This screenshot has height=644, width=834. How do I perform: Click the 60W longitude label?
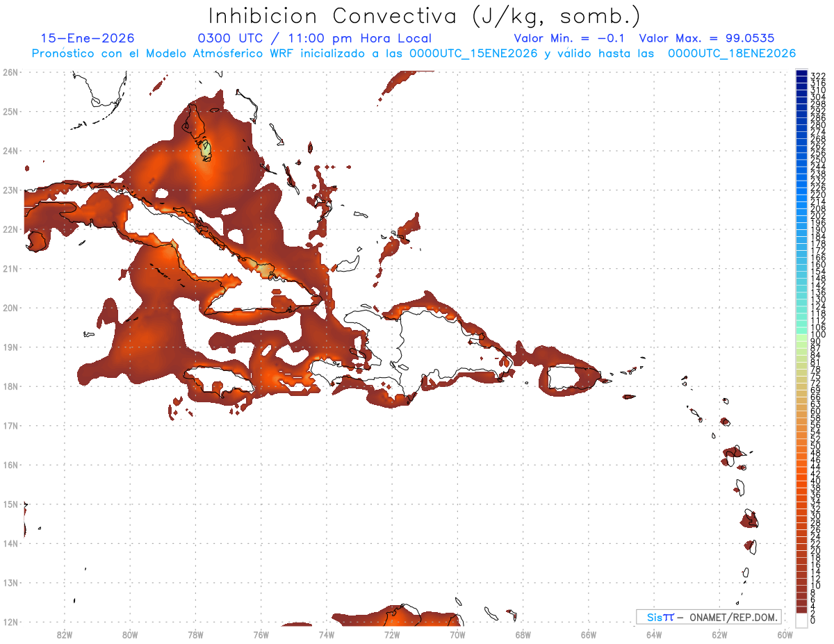(785, 634)
